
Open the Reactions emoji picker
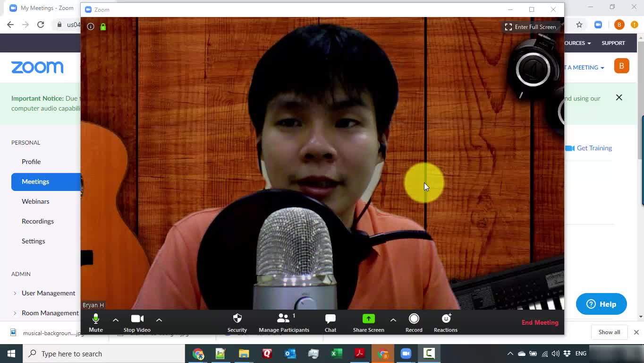[445, 322]
